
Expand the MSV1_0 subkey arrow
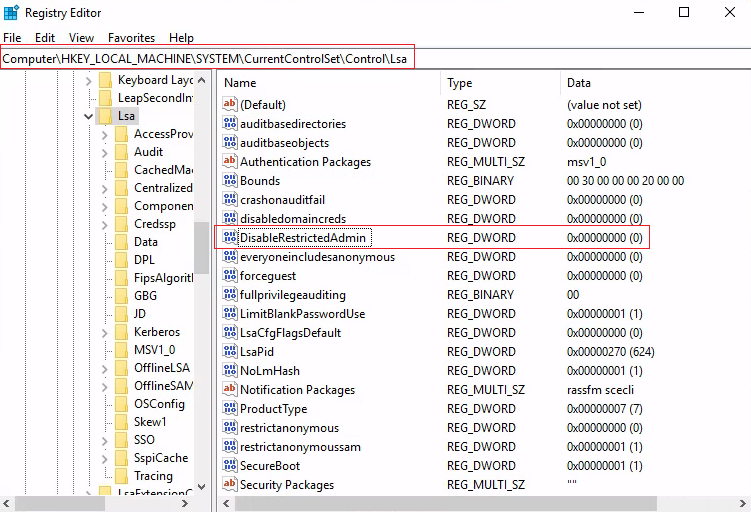pos(105,351)
